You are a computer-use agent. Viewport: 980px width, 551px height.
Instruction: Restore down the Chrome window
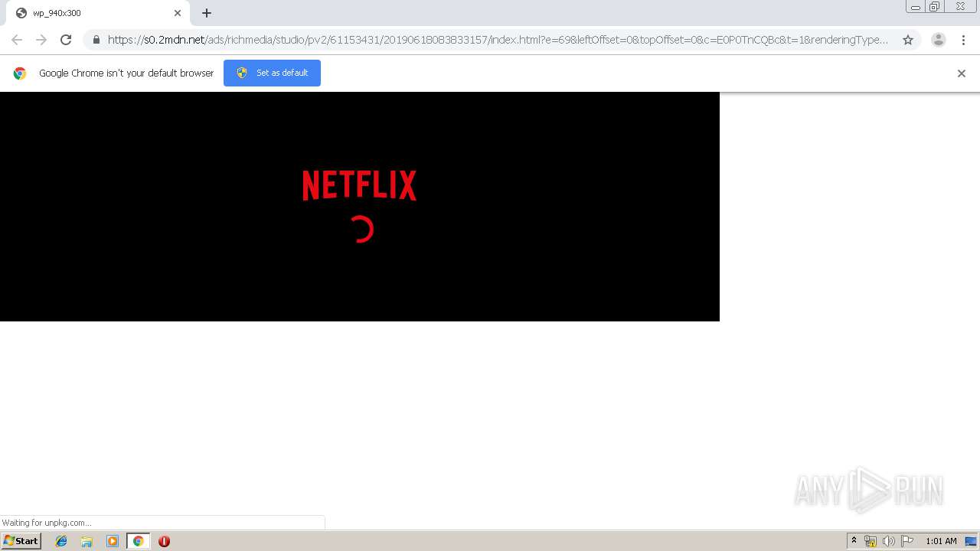click(935, 7)
